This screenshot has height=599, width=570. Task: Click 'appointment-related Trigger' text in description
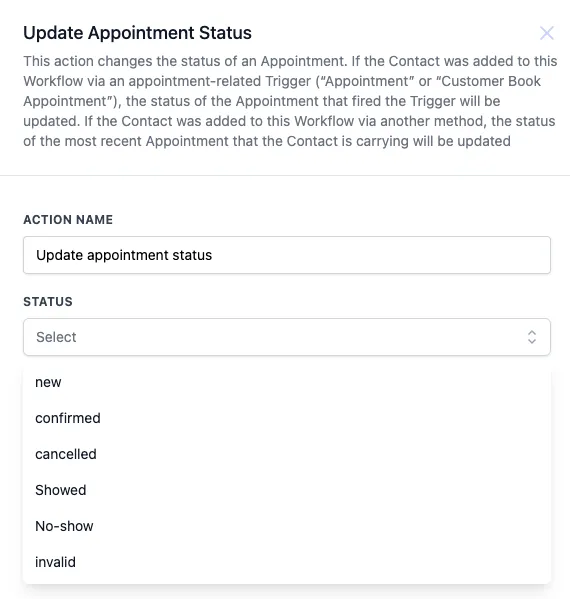tap(220, 81)
